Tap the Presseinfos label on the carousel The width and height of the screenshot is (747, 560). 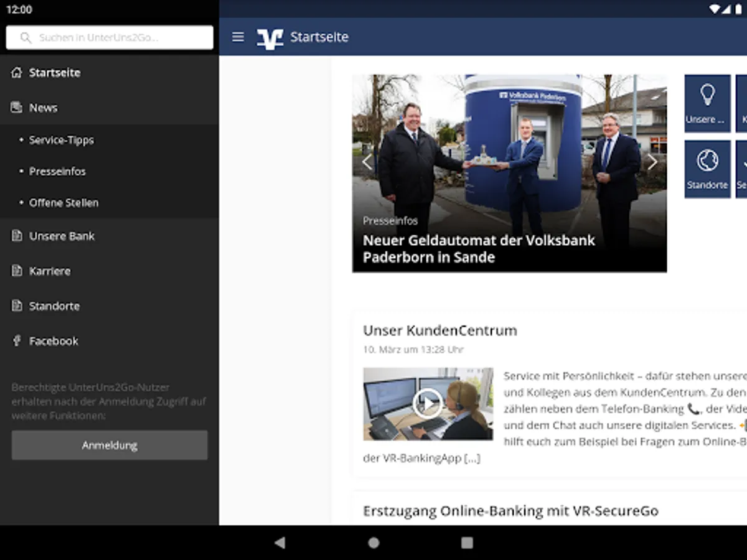point(390,221)
